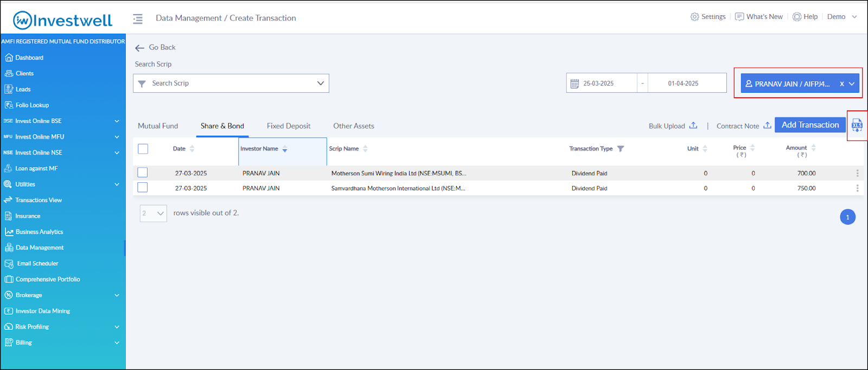
Task: Switch to Fixed Deposit tab
Action: click(x=289, y=126)
